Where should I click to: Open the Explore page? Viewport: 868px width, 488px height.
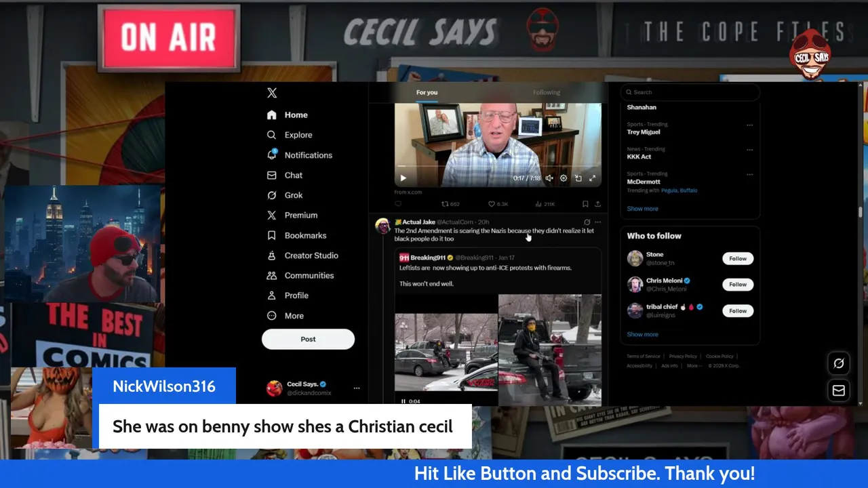click(x=290, y=135)
